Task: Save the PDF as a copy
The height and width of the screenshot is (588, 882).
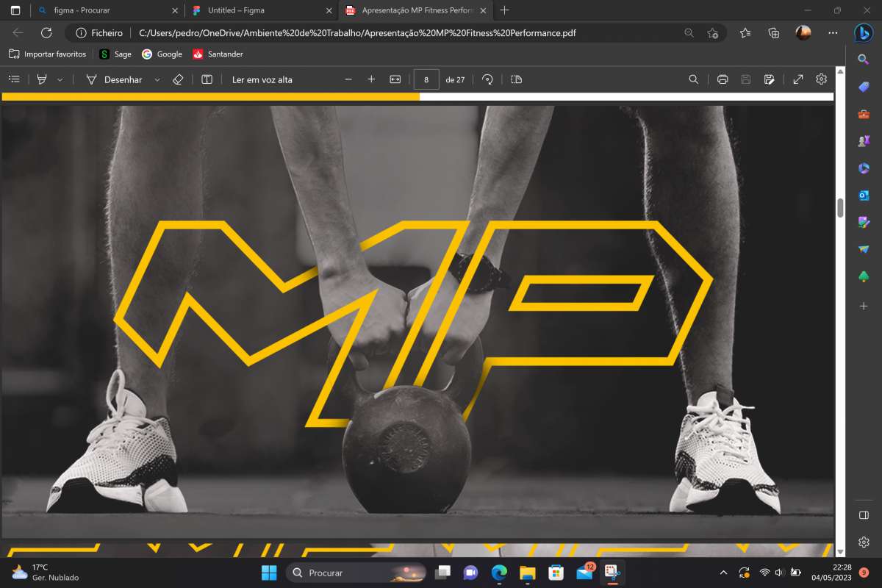Action: coord(769,79)
